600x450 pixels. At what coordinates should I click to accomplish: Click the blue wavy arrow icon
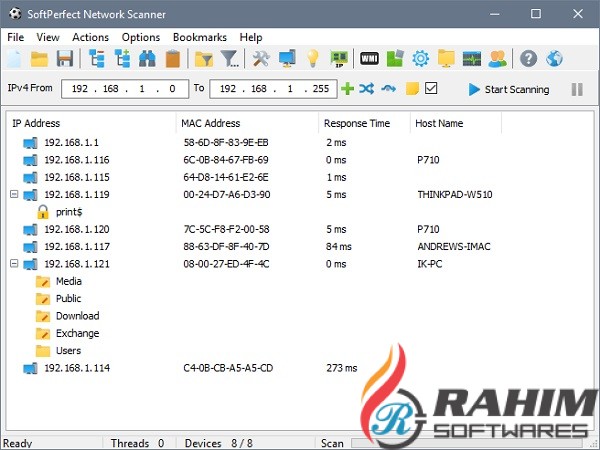coord(389,89)
